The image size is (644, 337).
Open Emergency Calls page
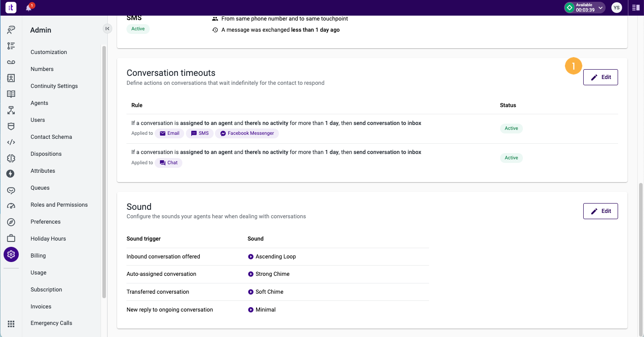click(51, 323)
